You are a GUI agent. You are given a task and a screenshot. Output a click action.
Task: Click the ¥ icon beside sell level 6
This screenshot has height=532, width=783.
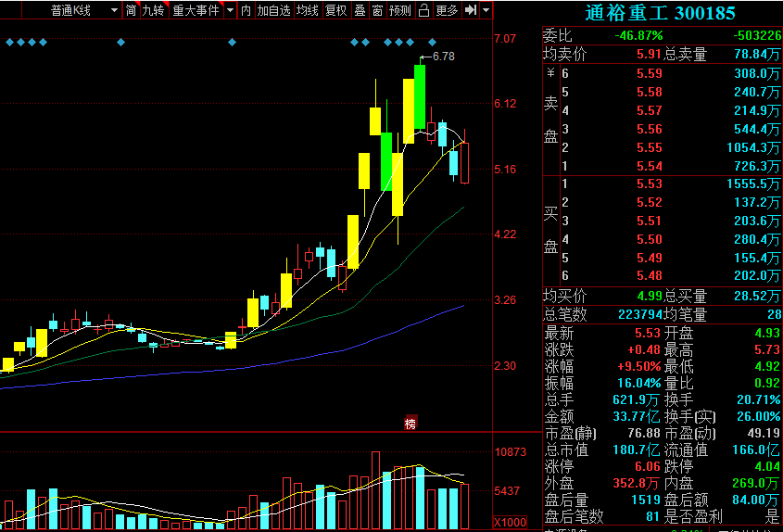pyautogui.click(x=550, y=73)
